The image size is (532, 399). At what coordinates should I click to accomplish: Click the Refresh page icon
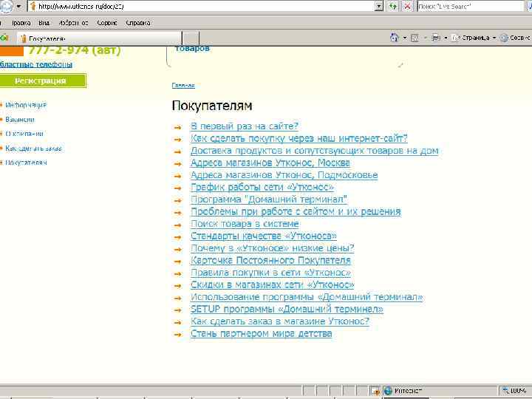coord(393,6)
